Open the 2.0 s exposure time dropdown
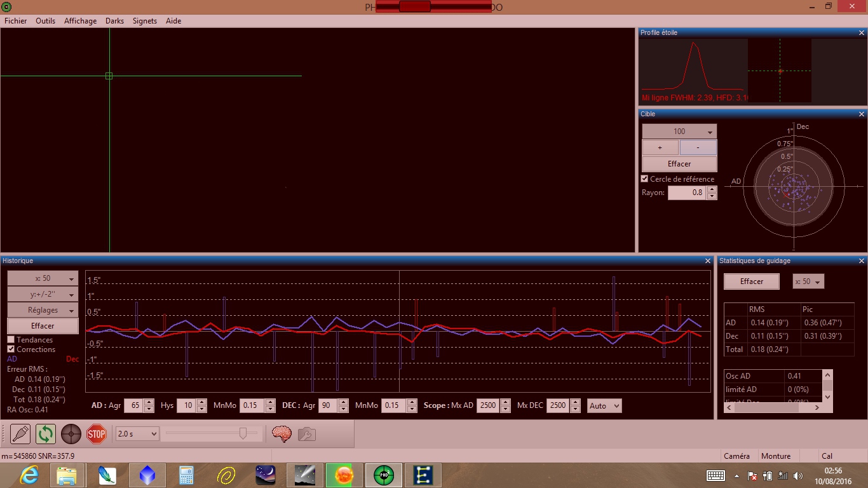868x488 pixels. (x=137, y=434)
